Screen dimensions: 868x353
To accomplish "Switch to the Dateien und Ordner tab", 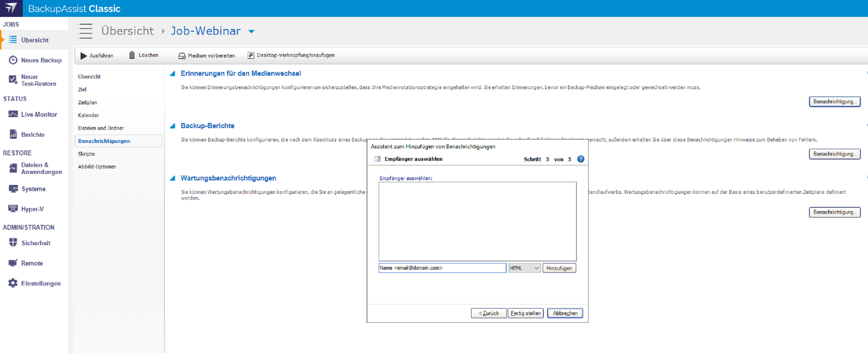I will click(101, 128).
